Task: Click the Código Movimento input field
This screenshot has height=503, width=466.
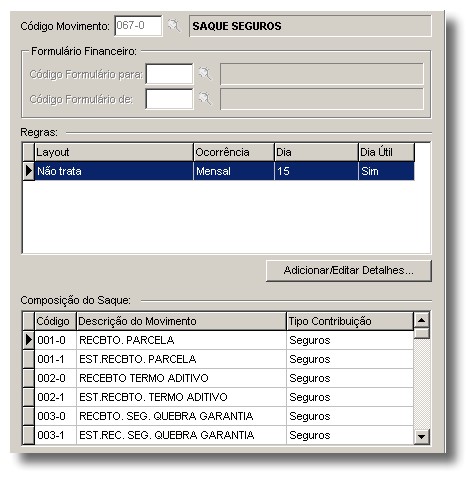Action: pyautogui.click(x=138, y=26)
